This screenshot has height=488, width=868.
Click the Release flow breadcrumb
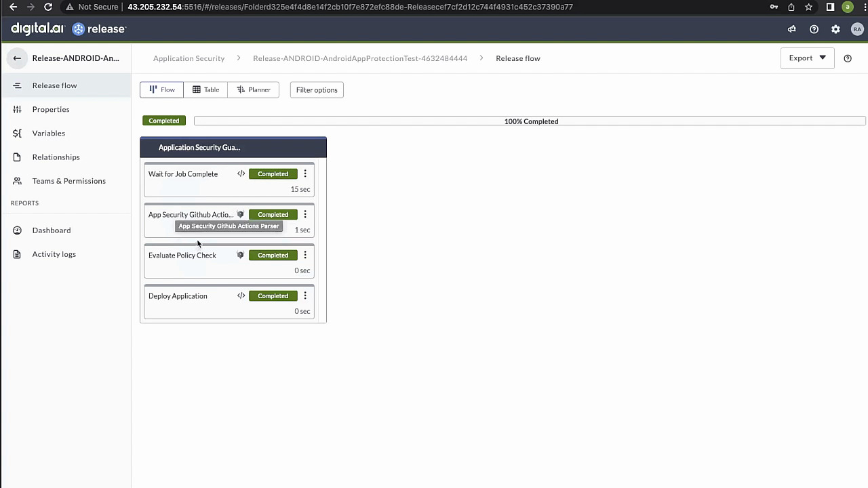[x=518, y=58]
